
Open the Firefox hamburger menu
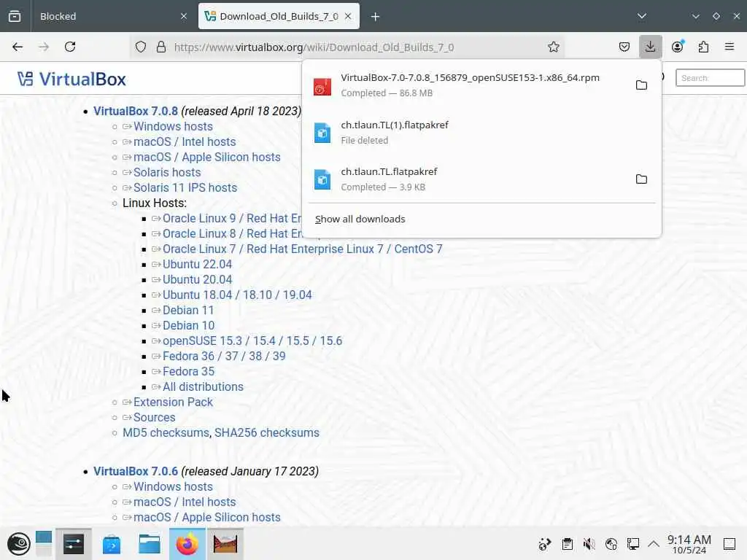729,47
